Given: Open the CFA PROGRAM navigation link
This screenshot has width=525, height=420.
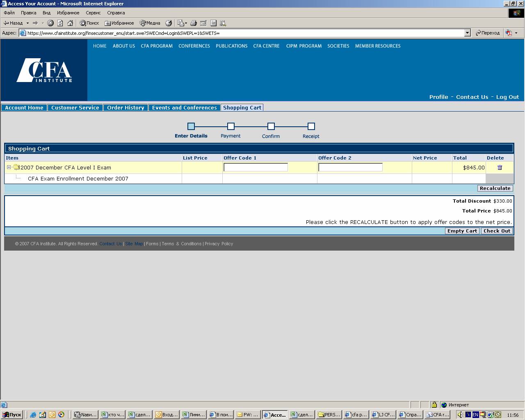Looking at the screenshot, I should tap(157, 46).
